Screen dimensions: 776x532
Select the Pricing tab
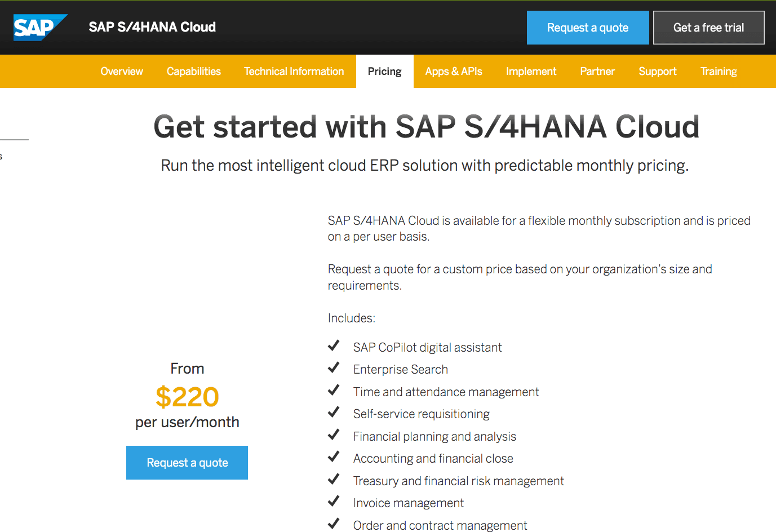pos(385,72)
